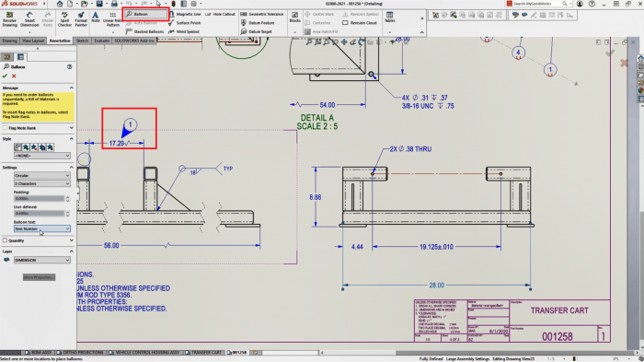The image size is (644, 362).
Task: Click the Datum Target tool
Action: pos(257,31)
